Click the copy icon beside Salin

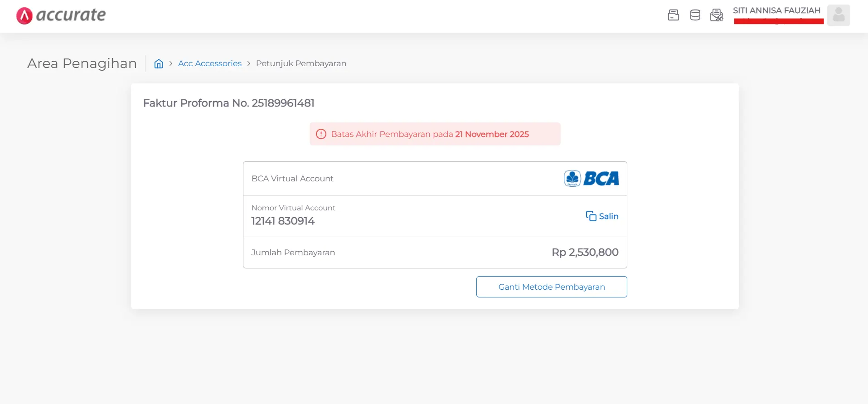(591, 216)
